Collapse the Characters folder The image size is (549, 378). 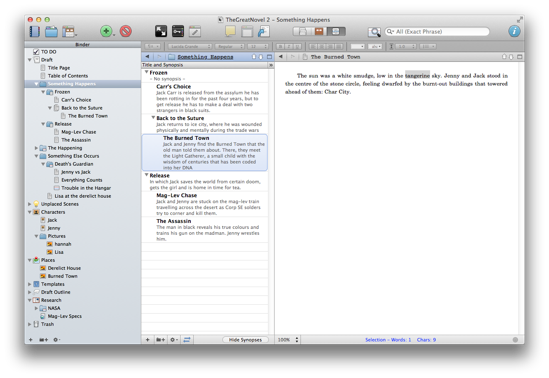[30, 212]
